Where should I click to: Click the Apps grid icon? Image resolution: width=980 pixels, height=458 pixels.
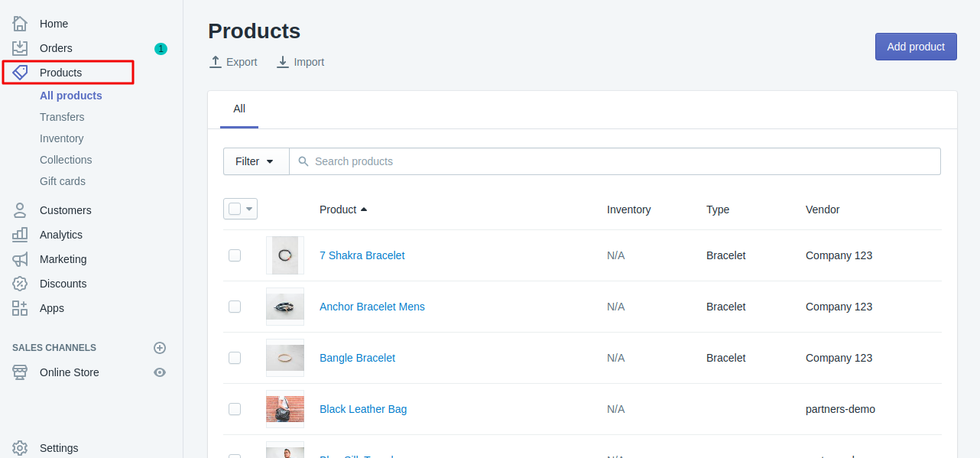pyautogui.click(x=20, y=308)
